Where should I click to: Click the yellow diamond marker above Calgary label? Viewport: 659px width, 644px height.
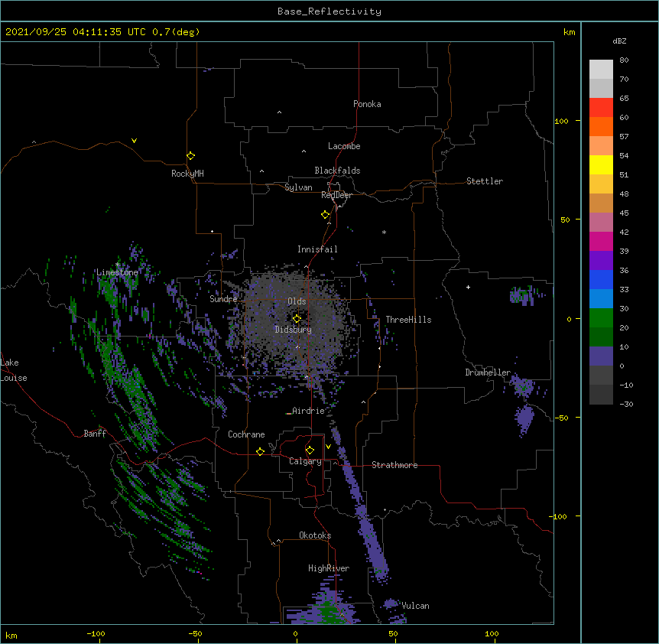310,450
